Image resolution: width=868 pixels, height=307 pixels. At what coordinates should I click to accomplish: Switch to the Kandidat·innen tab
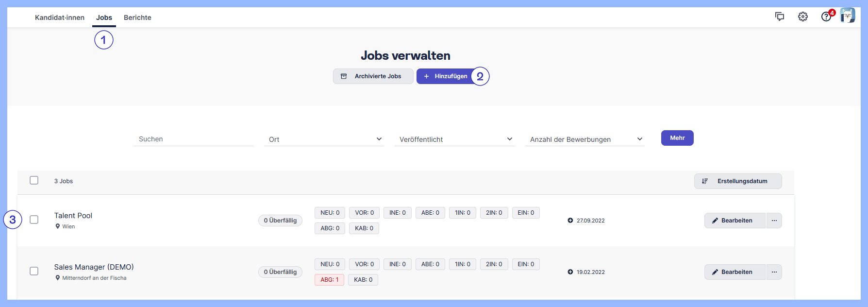60,17
